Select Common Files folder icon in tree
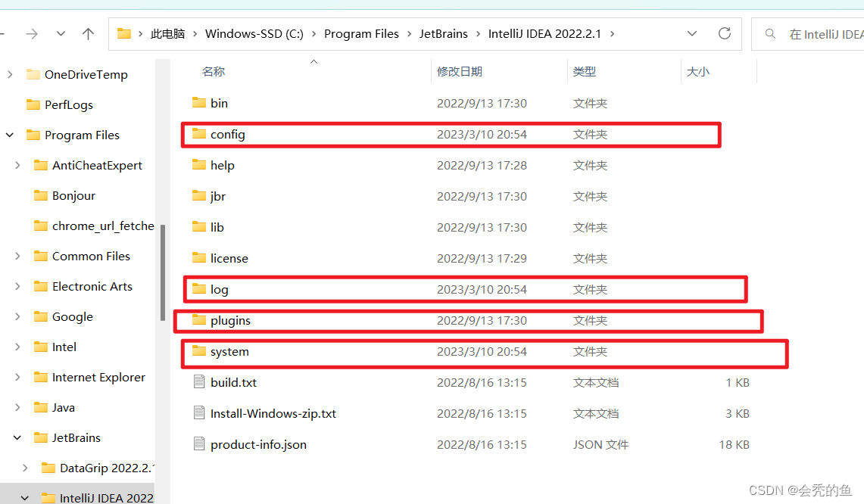Image resolution: width=864 pixels, height=504 pixels. 41,256
